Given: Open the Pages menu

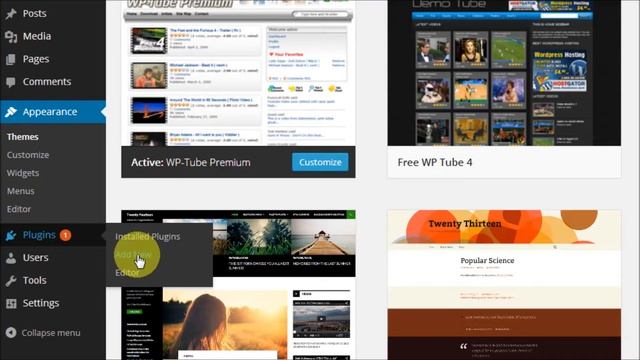Looking at the screenshot, I should point(36,59).
